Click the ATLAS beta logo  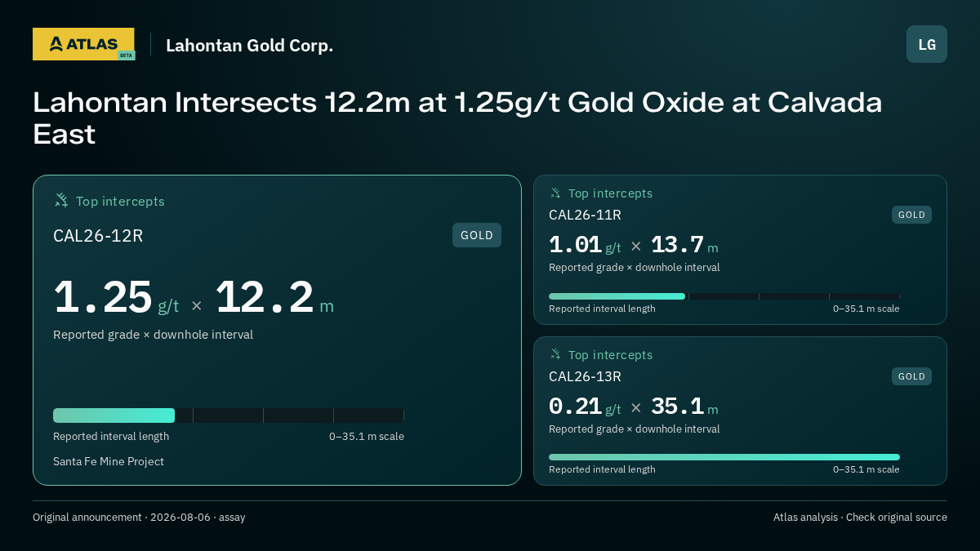tap(83, 44)
